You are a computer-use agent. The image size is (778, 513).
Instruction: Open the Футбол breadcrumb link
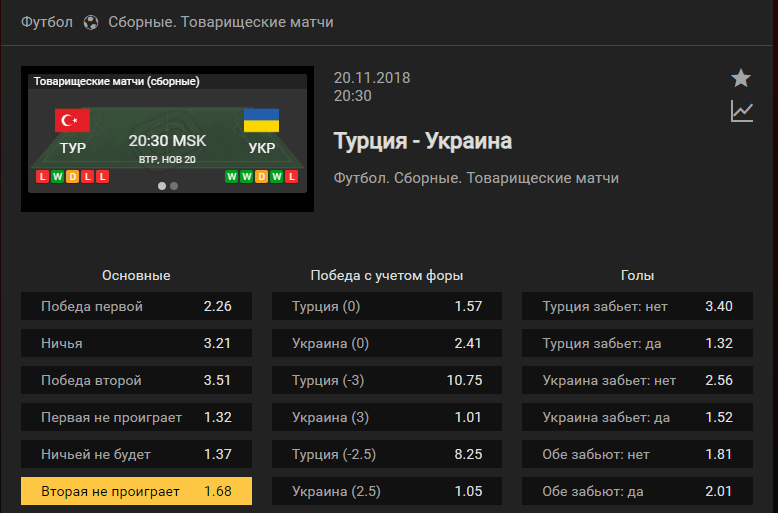tap(47, 22)
